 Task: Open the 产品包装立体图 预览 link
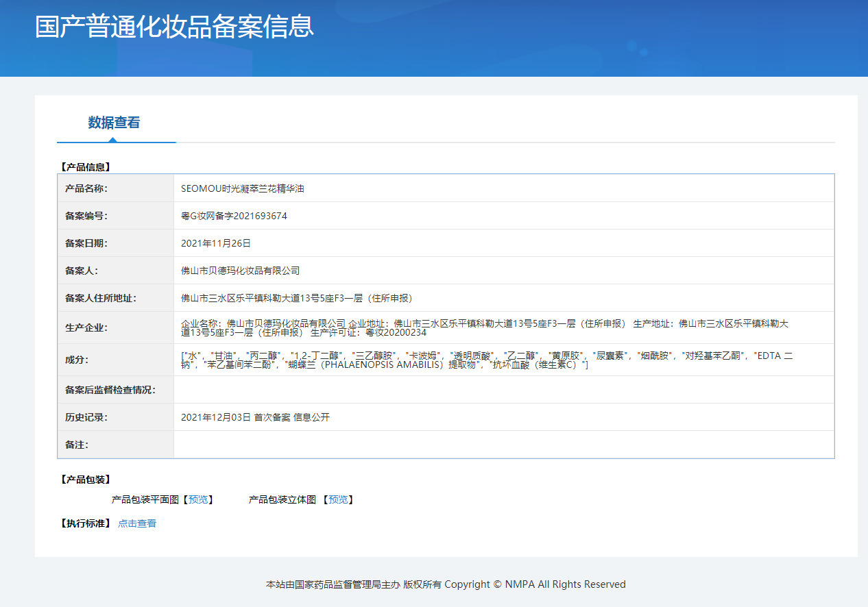point(338,500)
